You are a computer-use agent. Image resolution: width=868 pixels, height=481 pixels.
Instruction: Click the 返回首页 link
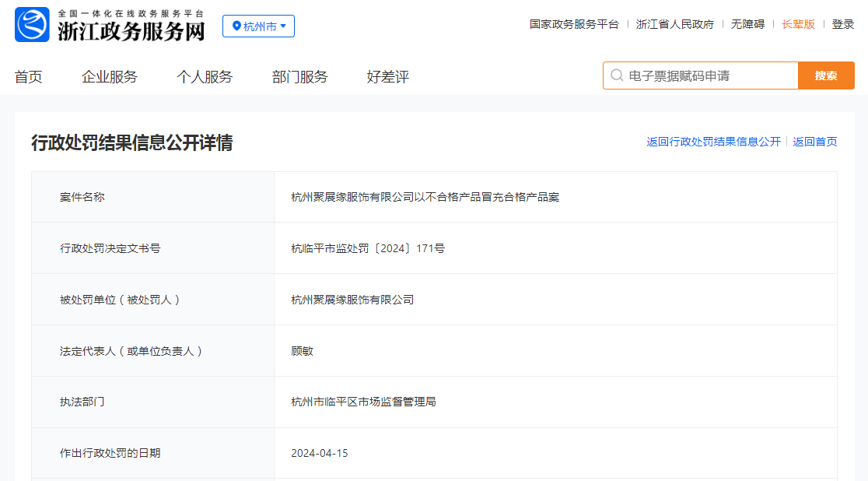(x=815, y=142)
